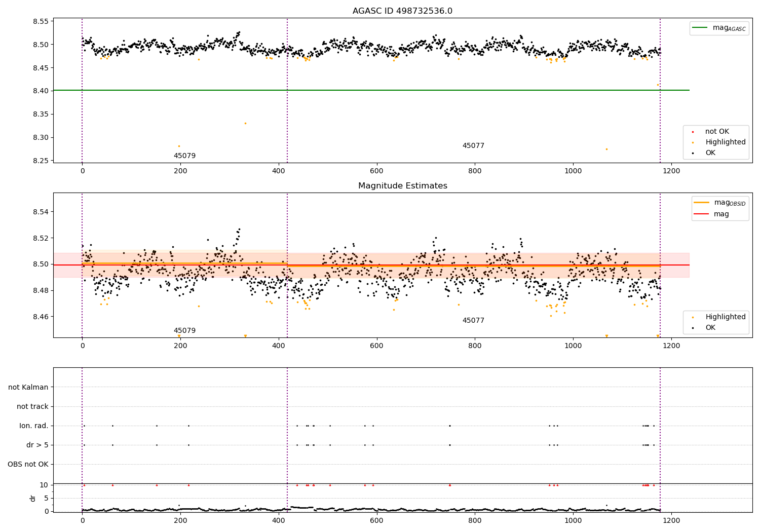Click the '8.48' y-axis tick in middle plot
Viewport: 760px width, 532px height.
click(41, 291)
